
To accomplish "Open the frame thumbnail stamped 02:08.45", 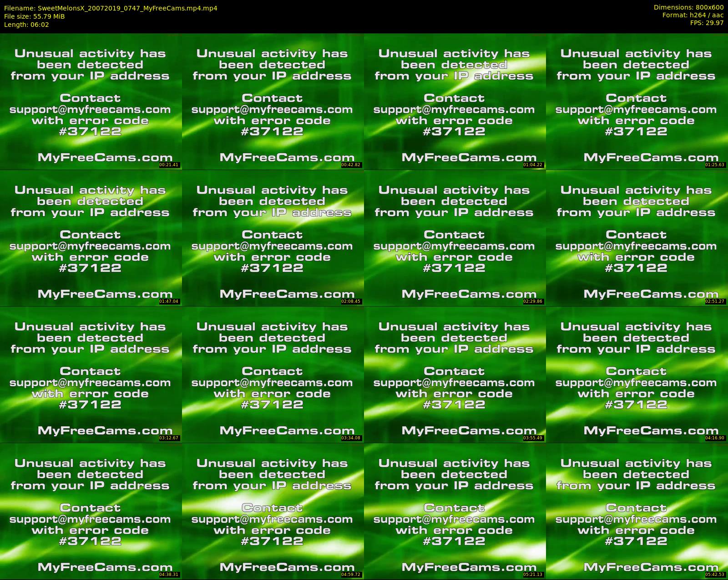I will [273, 238].
